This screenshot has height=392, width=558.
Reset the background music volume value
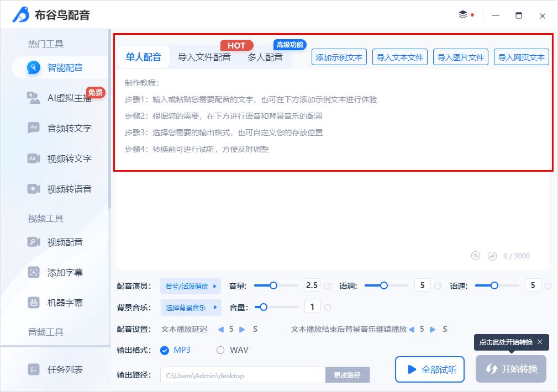[328, 308]
